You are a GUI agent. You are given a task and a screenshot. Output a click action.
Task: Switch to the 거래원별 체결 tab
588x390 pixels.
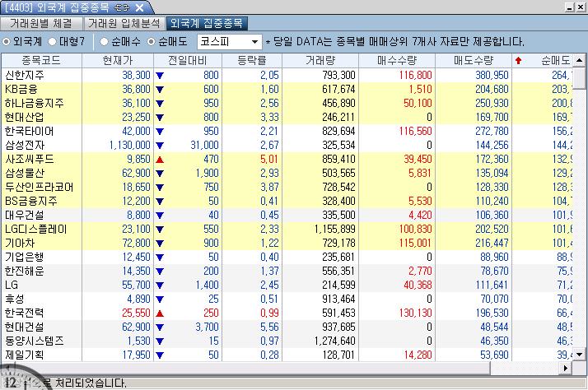pyautogui.click(x=41, y=23)
